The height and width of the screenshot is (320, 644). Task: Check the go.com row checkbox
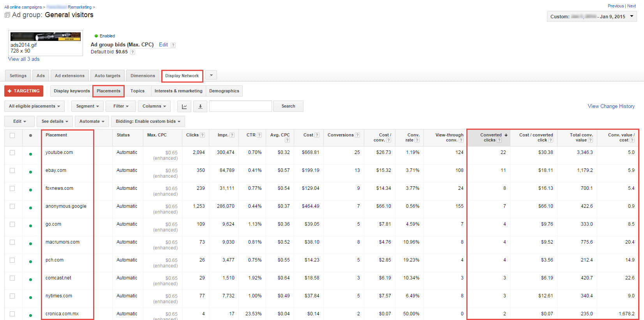coord(12,224)
